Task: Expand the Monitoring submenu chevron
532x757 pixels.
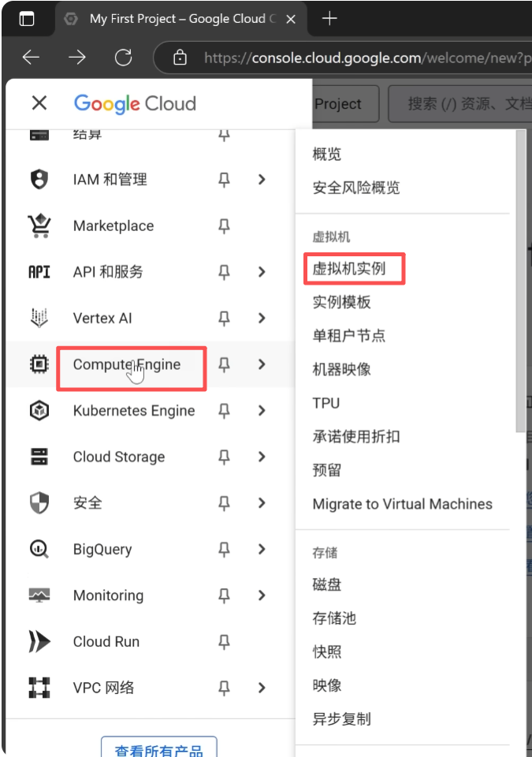Action: 262,595
